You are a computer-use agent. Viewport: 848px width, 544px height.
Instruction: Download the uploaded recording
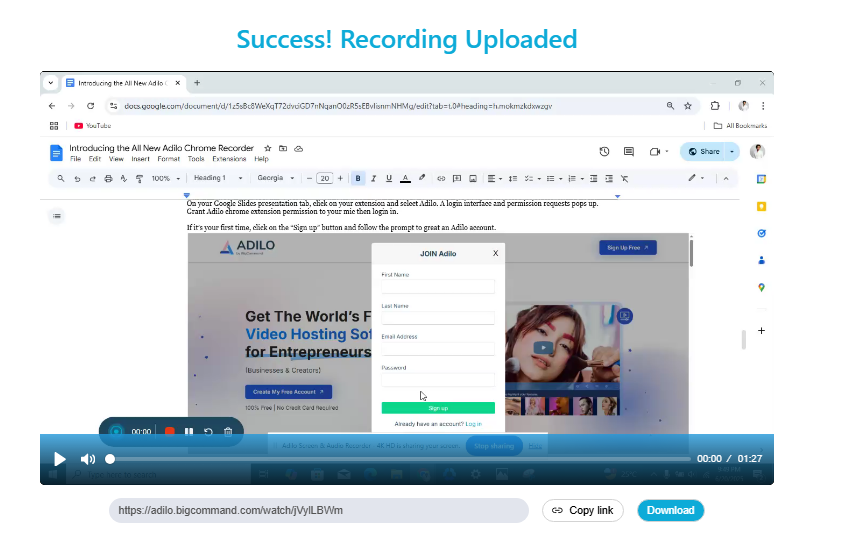[x=671, y=510]
